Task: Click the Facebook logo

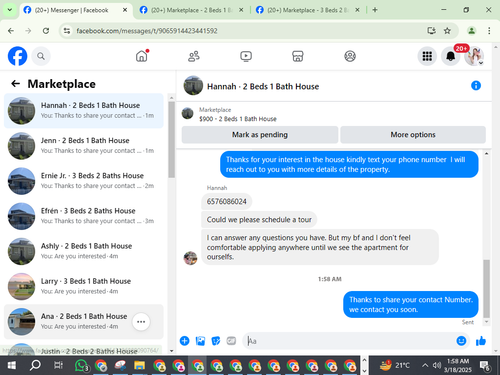Action: 17,56
